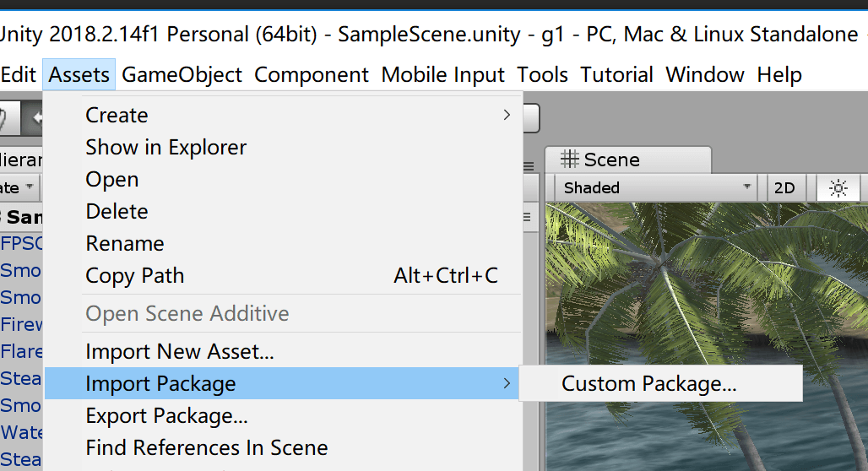Click the Help menu
The width and height of the screenshot is (868, 471).
point(778,75)
